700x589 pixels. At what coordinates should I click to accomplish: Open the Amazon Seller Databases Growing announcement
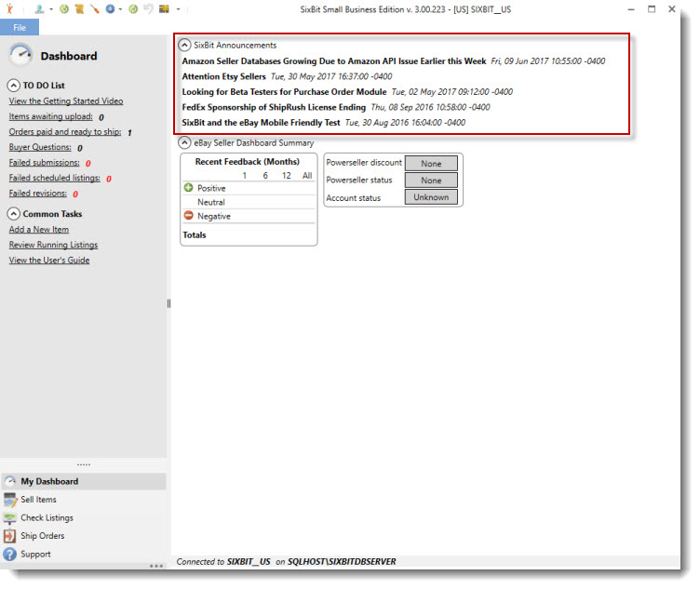pos(334,61)
